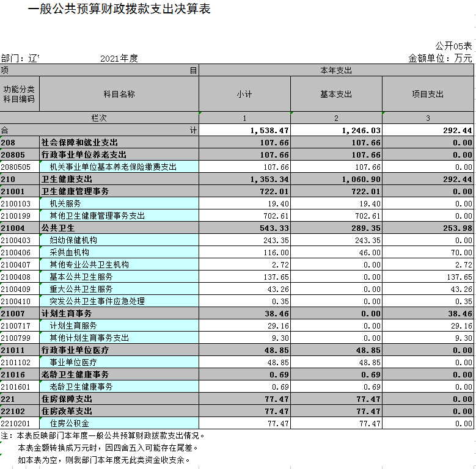The height and width of the screenshot is (469, 476).
Task: Select the 重大公共卫生服务 cell
Action: (x=119, y=289)
